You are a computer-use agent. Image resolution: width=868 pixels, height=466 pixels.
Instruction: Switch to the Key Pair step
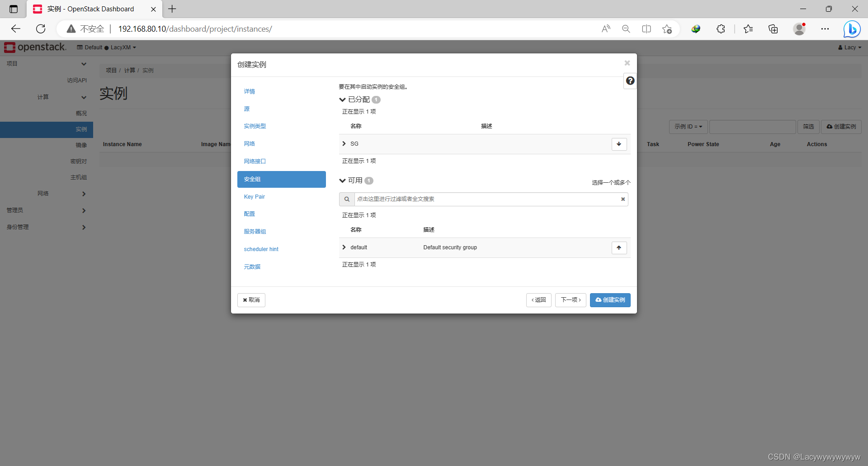254,197
